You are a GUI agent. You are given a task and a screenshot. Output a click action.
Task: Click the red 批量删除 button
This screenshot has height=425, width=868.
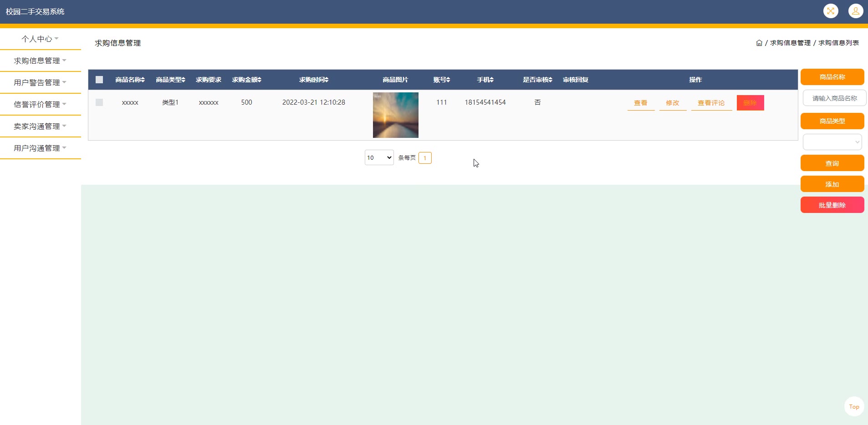point(832,205)
